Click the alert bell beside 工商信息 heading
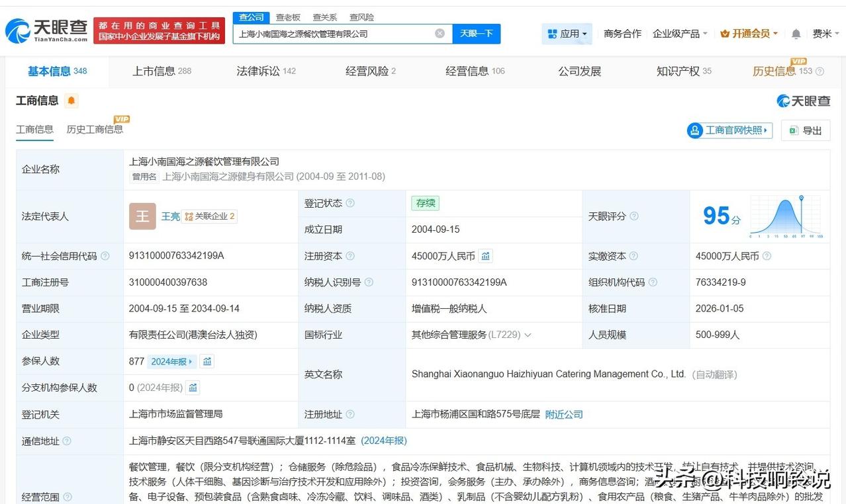This screenshot has height=504, width=846. click(71, 101)
